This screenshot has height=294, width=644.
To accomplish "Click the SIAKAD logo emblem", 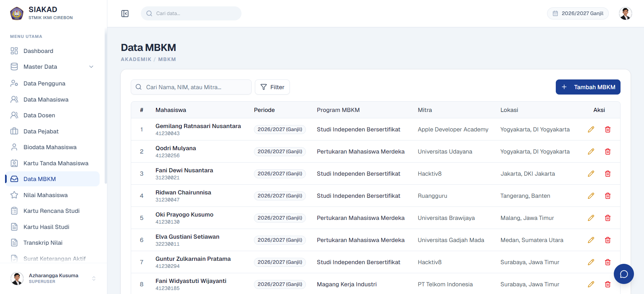I will tap(17, 13).
